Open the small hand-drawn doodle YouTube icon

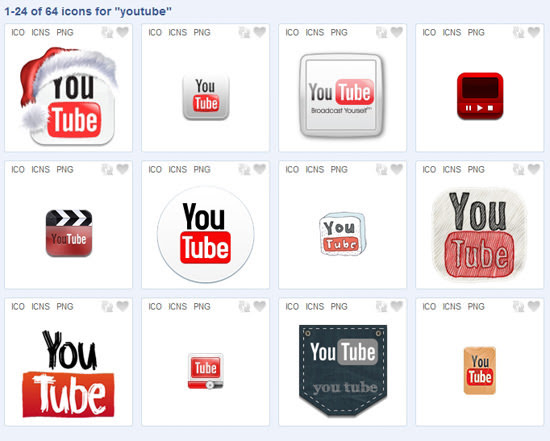pyautogui.click(x=343, y=233)
